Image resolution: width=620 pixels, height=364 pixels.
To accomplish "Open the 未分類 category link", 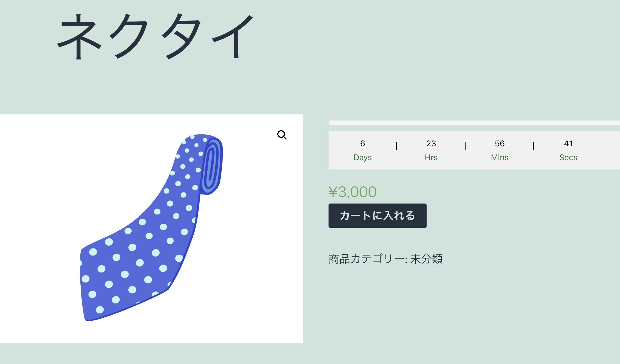I will point(426,259).
